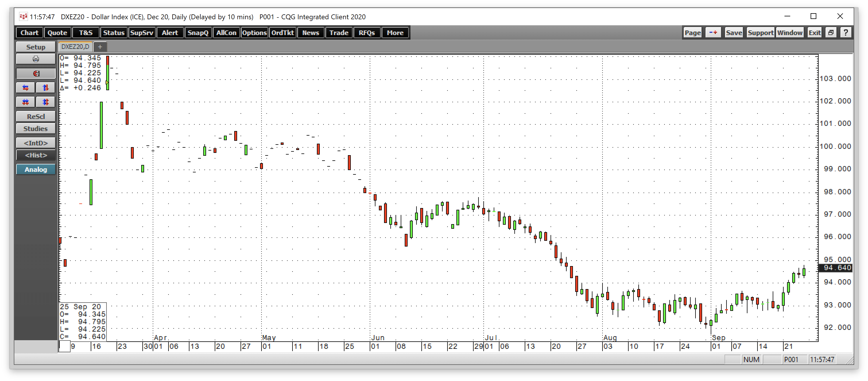This screenshot has width=868, height=381.
Task: Click the red magnet snap icon
Action: 36,74
